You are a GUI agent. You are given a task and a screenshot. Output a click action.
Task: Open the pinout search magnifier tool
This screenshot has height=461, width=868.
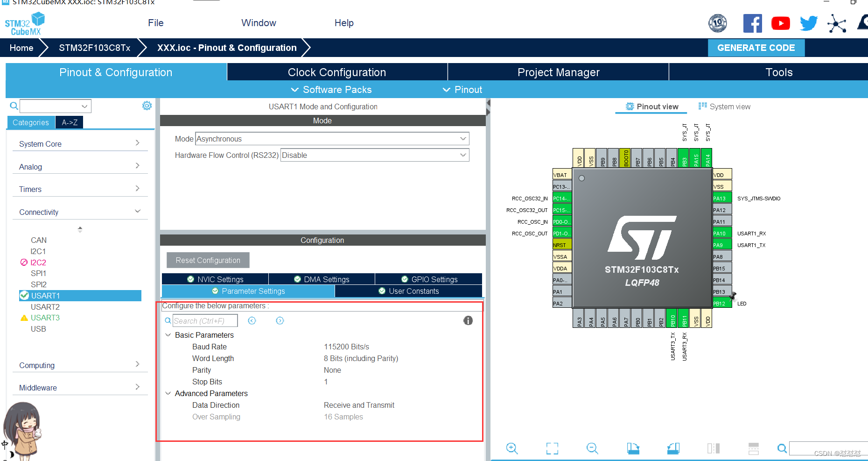pos(782,448)
